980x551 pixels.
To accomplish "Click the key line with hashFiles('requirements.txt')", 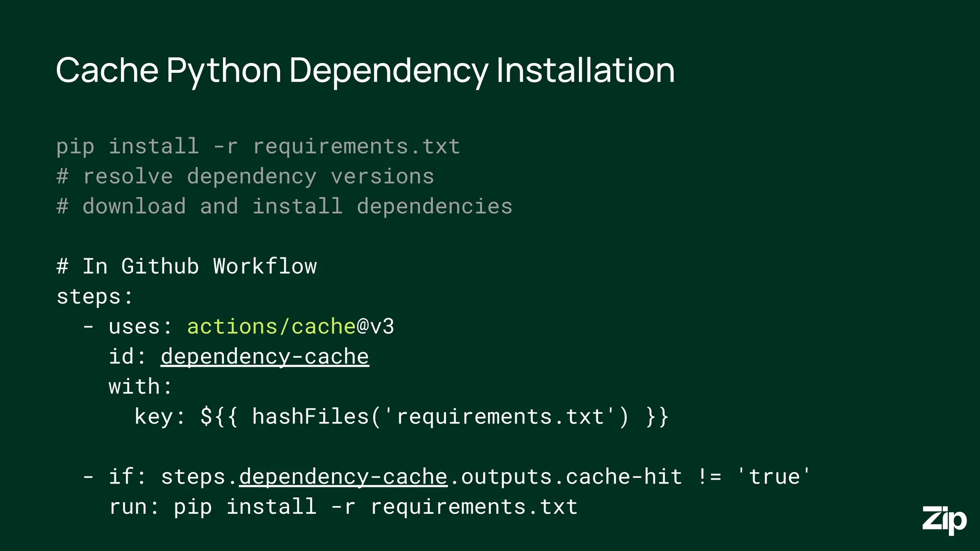I will tap(401, 417).
